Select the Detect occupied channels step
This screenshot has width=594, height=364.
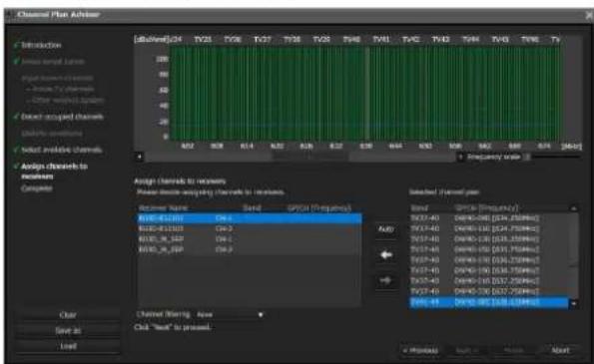62,117
